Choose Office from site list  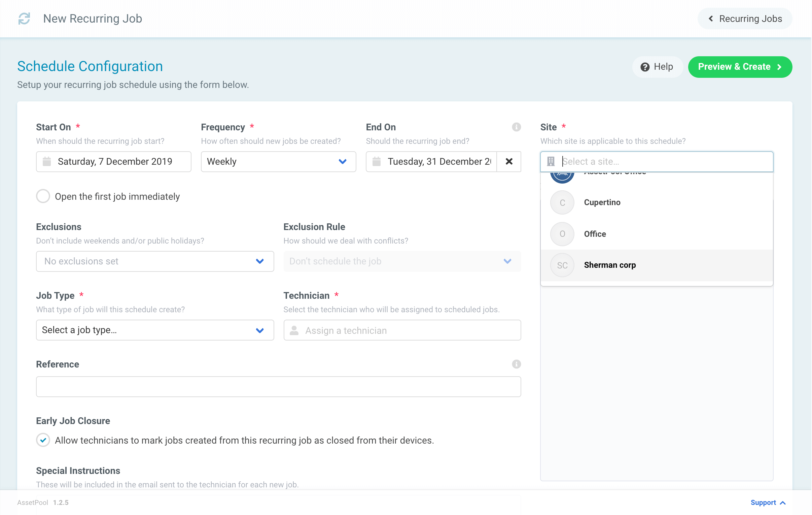[x=657, y=233]
